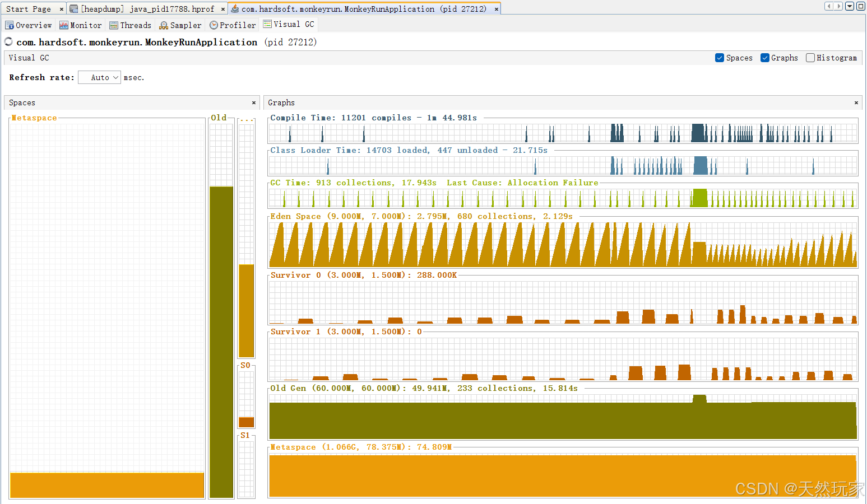The image size is (867, 504).
Task: Uncheck the Spaces checkbox
Action: coord(720,58)
